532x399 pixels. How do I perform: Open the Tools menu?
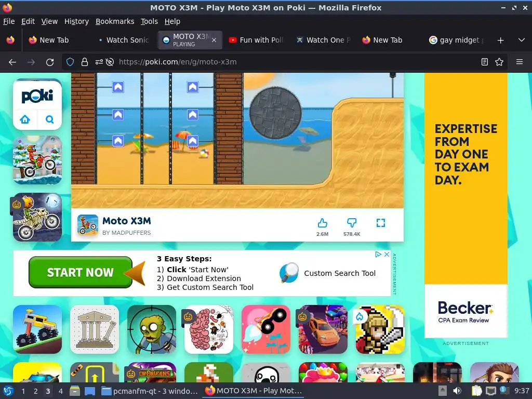149,21
